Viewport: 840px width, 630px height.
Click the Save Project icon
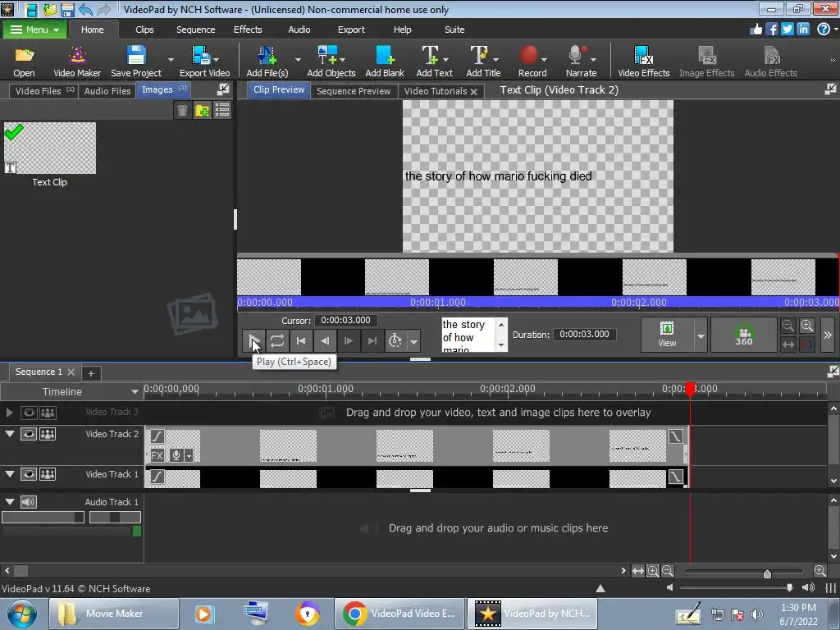coord(136,62)
